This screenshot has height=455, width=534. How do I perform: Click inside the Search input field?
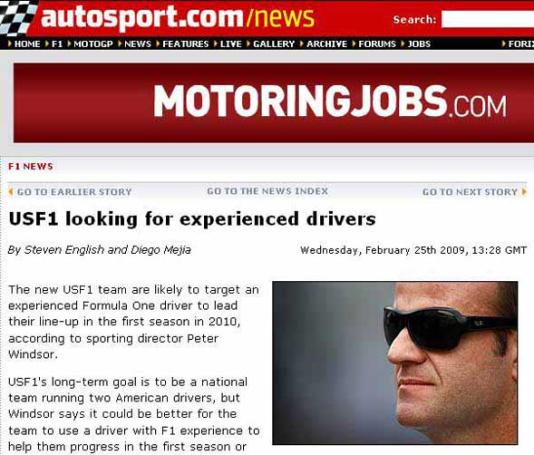pyautogui.click(x=488, y=19)
